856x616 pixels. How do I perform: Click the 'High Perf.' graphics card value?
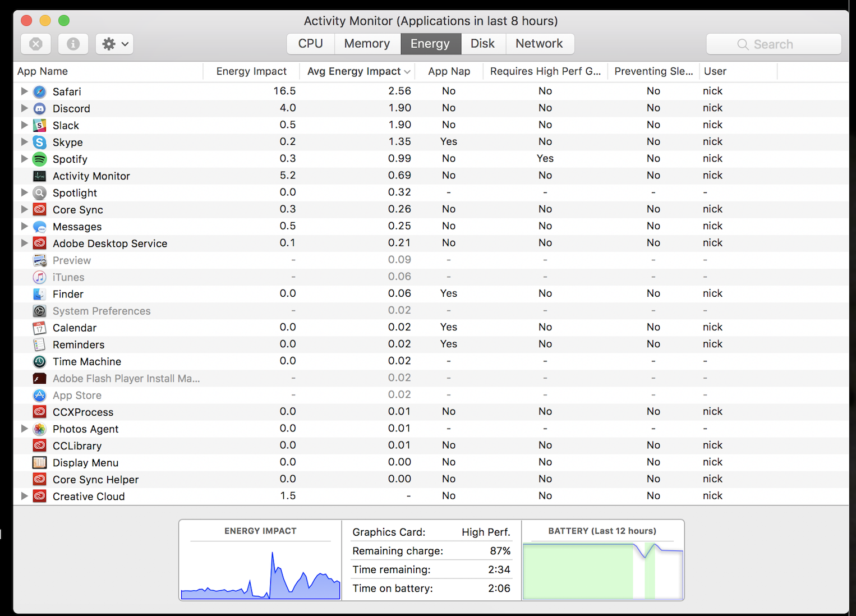click(x=486, y=532)
